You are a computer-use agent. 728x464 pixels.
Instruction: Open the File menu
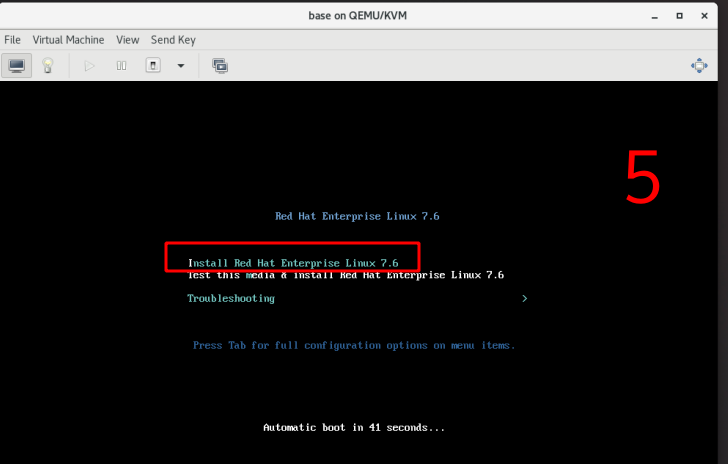point(13,40)
